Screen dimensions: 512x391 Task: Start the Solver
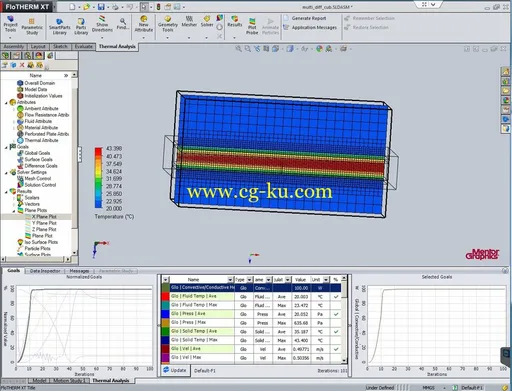click(x=207, y=21)
